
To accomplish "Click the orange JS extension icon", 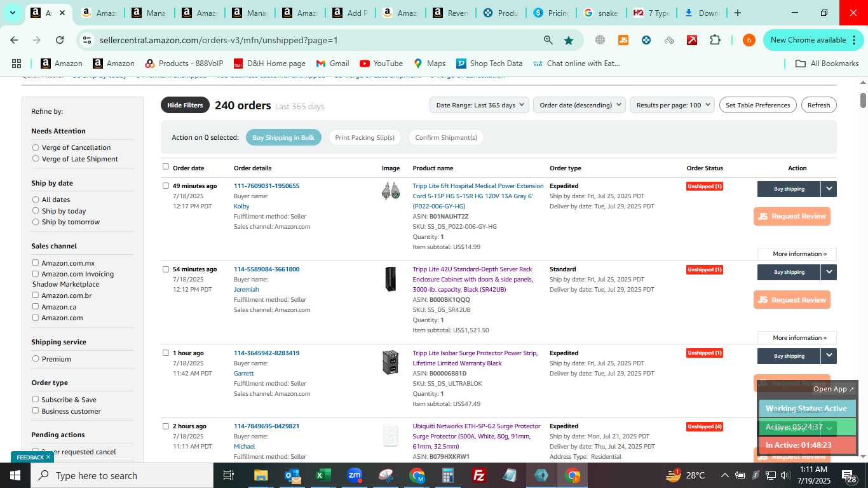I will [623, 40].
